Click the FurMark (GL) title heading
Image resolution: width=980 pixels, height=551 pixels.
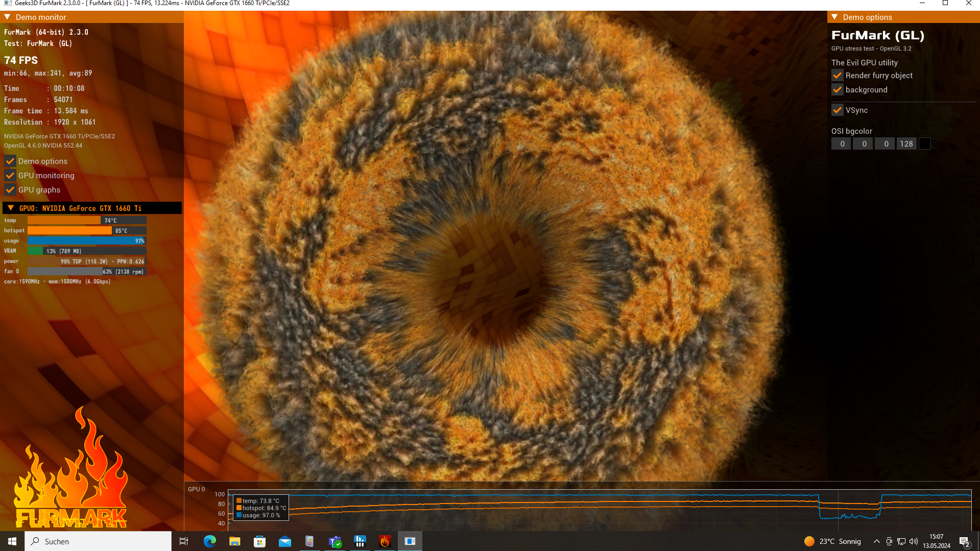(878, 35)
